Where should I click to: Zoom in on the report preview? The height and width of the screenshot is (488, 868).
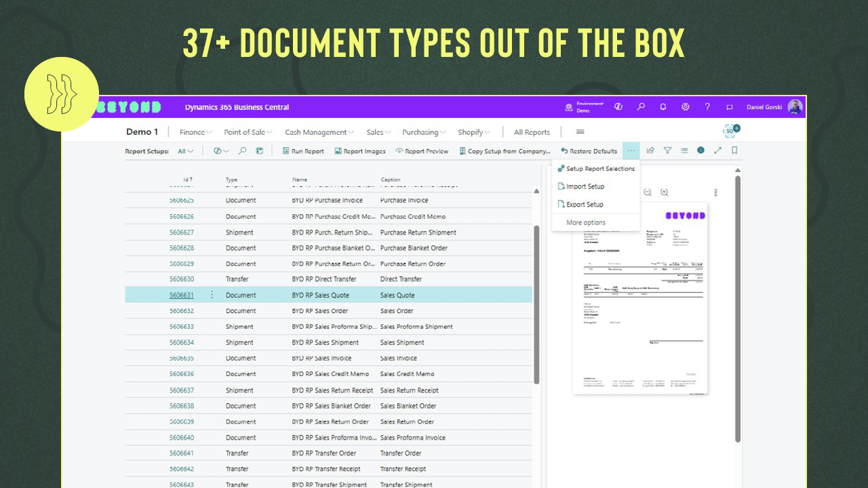pyautogui.click(x=664, y=192)
